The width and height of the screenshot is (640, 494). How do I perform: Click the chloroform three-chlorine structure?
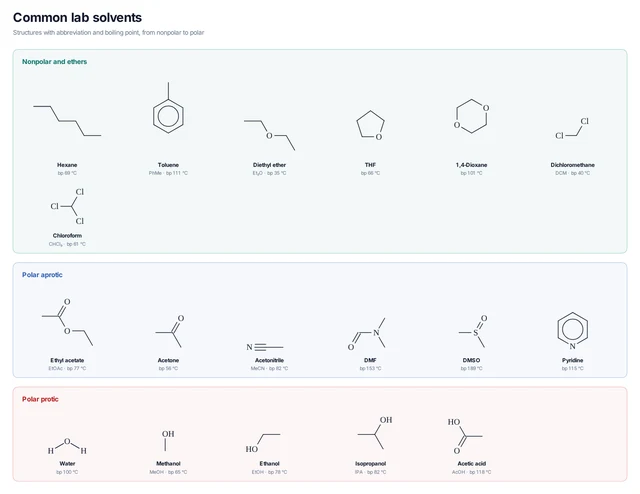coord(67,206)
